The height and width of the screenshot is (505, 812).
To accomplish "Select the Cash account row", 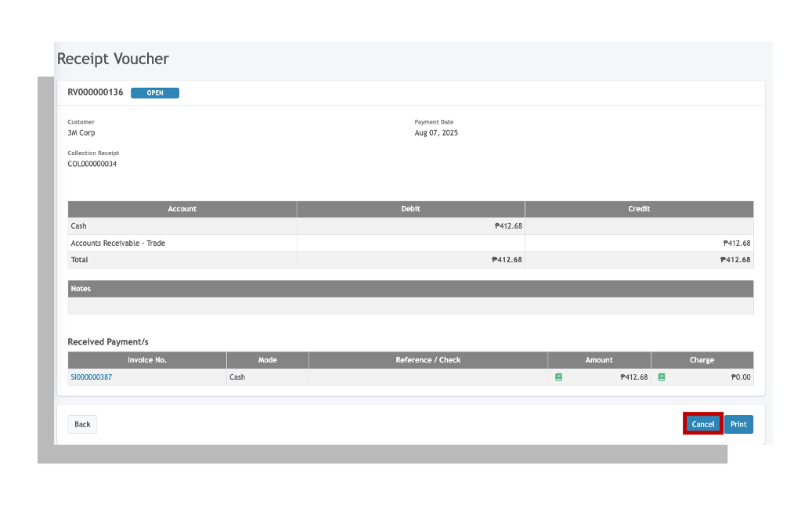I will coord(410,225).
